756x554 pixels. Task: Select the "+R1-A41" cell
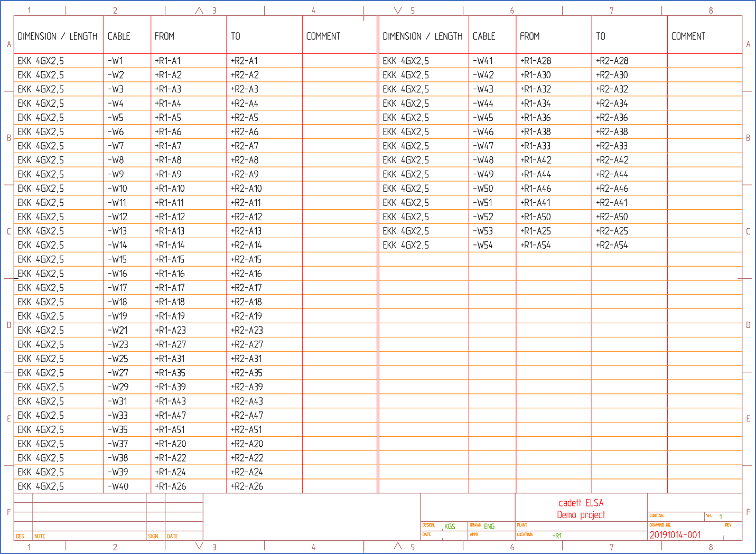click(535, 203)
